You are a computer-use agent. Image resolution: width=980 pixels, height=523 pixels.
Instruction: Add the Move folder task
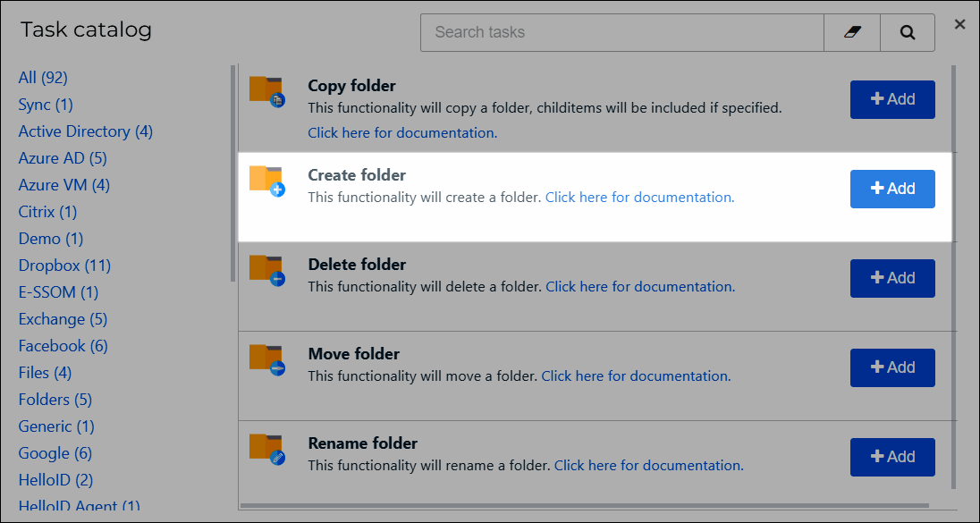tap(892, 367)
